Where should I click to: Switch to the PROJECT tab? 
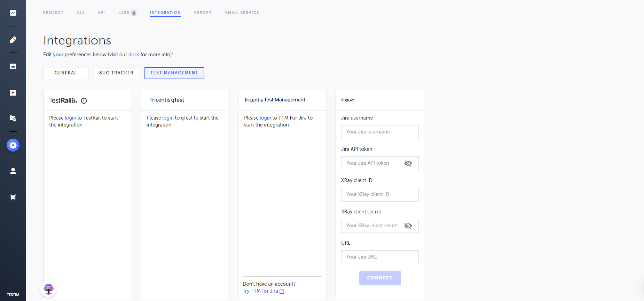(53, 13)
